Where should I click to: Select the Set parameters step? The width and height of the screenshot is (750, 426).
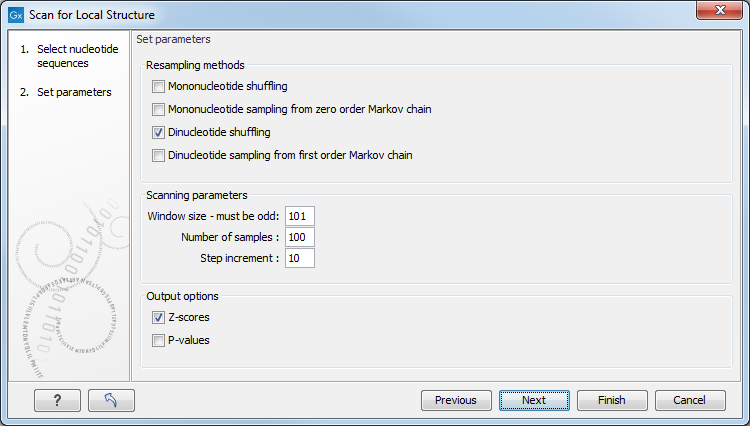point(73,92)
